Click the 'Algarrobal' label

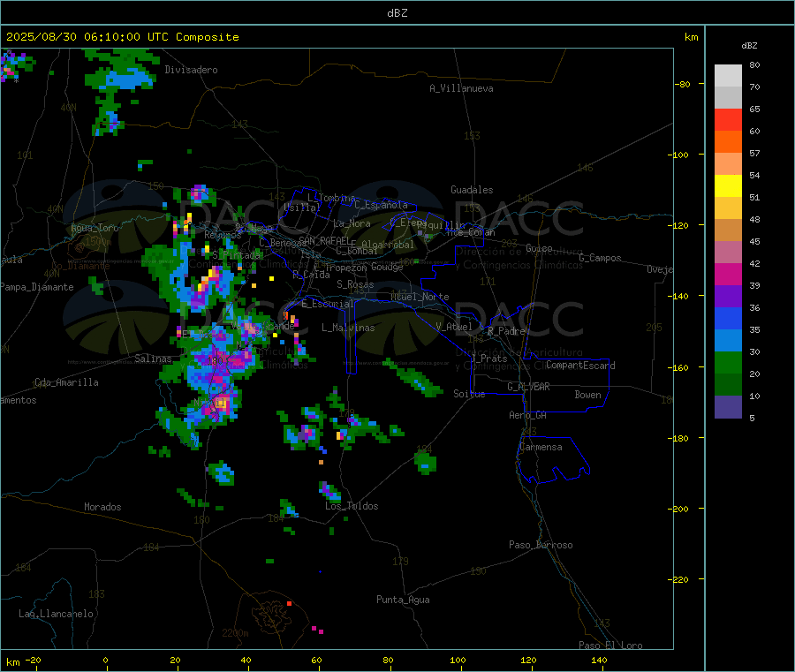click(388, 245)
